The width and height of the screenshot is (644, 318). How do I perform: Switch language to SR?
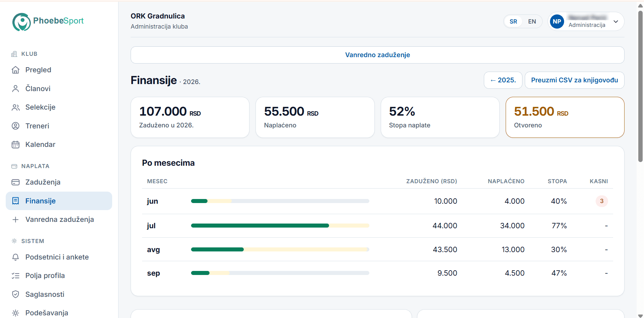(513, 22)
